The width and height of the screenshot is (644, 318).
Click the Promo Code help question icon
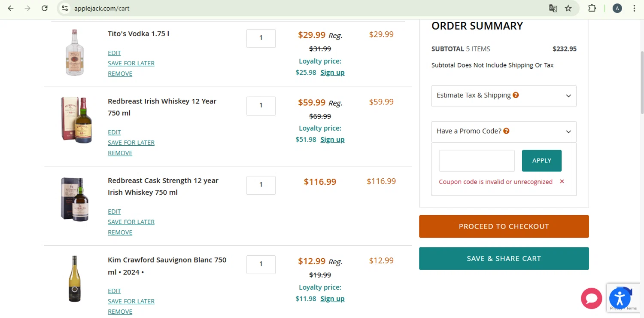tap(506, 131)
